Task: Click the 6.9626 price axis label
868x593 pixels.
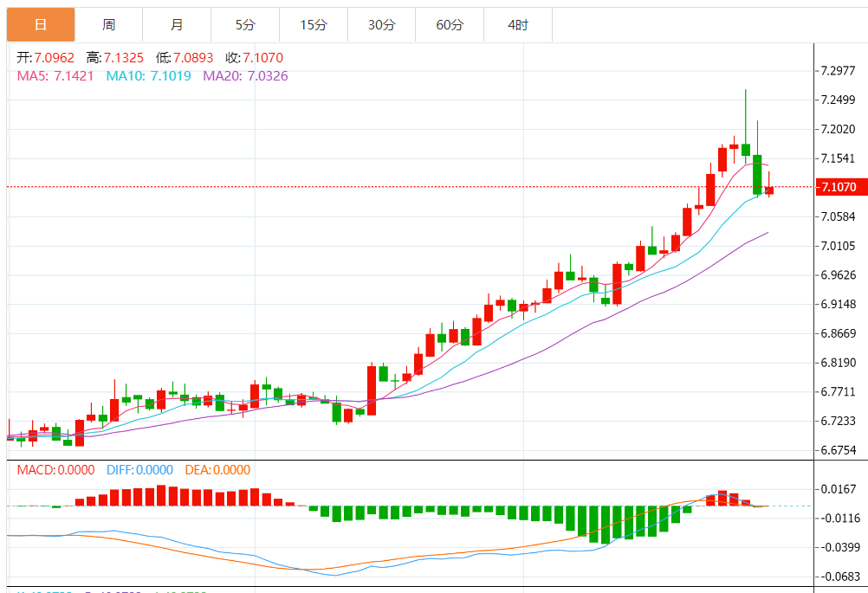Action: (x=838, y=275)
